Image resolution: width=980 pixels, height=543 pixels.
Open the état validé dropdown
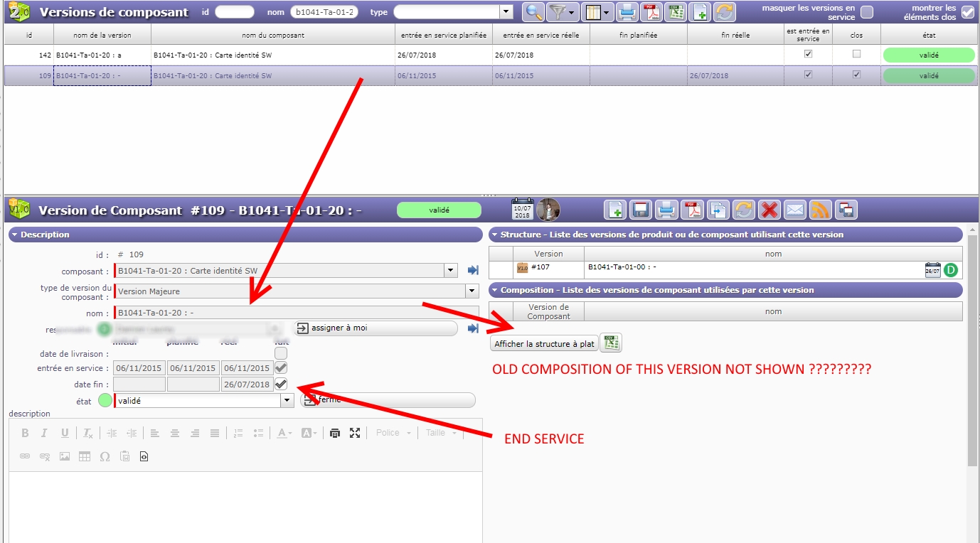pos(287,401)
